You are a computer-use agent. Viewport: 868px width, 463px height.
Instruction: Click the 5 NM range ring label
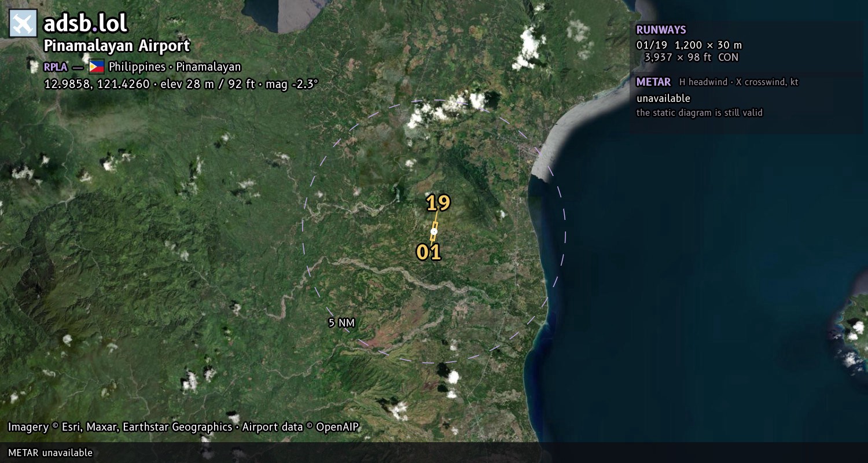(341, 323)
